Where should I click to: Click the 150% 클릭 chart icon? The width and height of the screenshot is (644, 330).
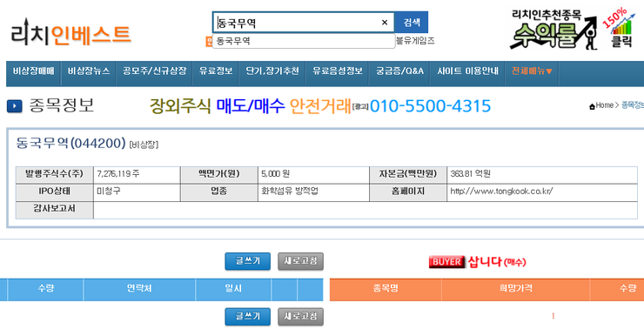621,28
